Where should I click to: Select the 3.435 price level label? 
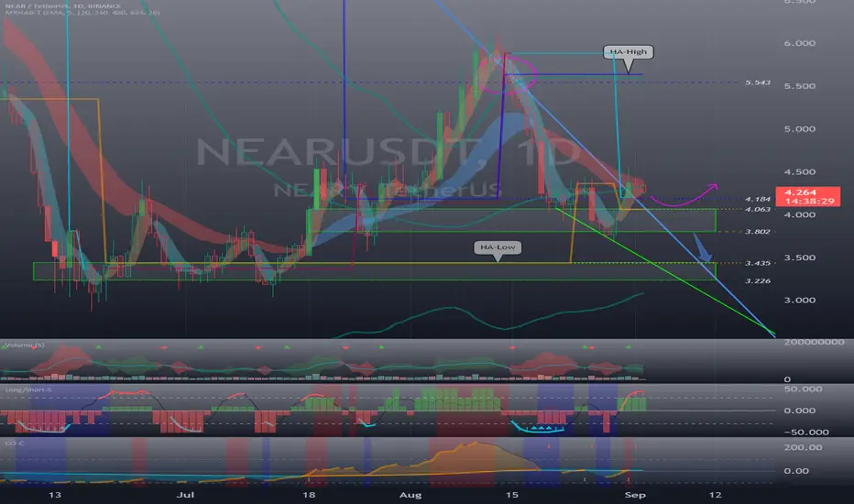[758, 263]
